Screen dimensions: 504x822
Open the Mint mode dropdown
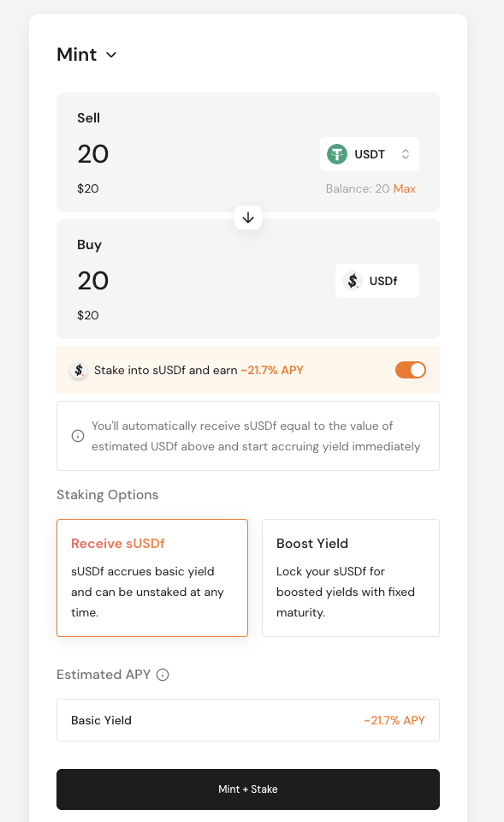[x=86, y=55]
